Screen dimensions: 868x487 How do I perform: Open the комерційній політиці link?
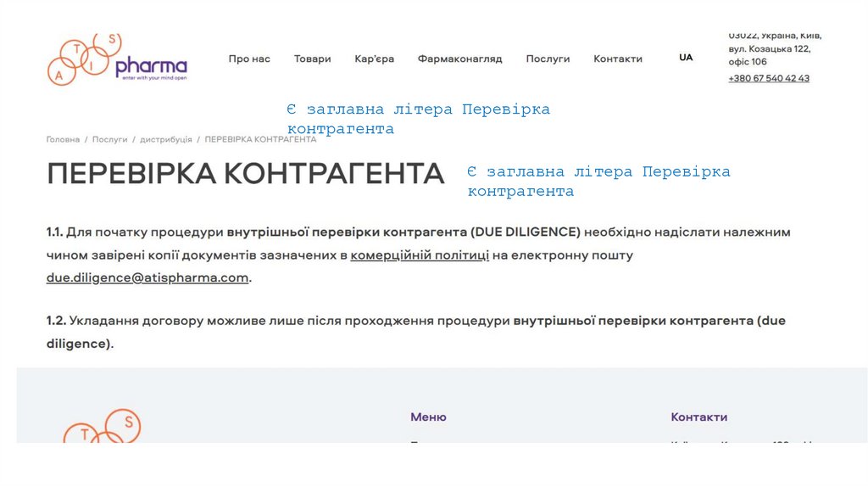(x=420, y=255)
